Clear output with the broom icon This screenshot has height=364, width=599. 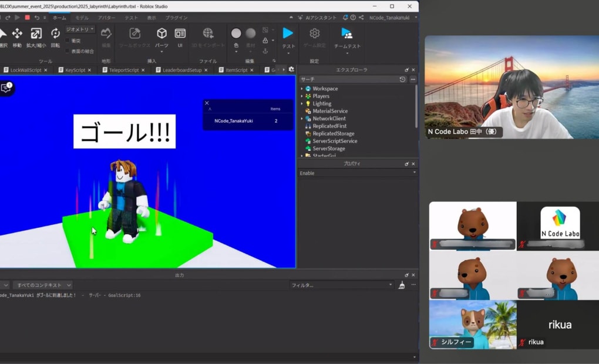tap(402, 285)
